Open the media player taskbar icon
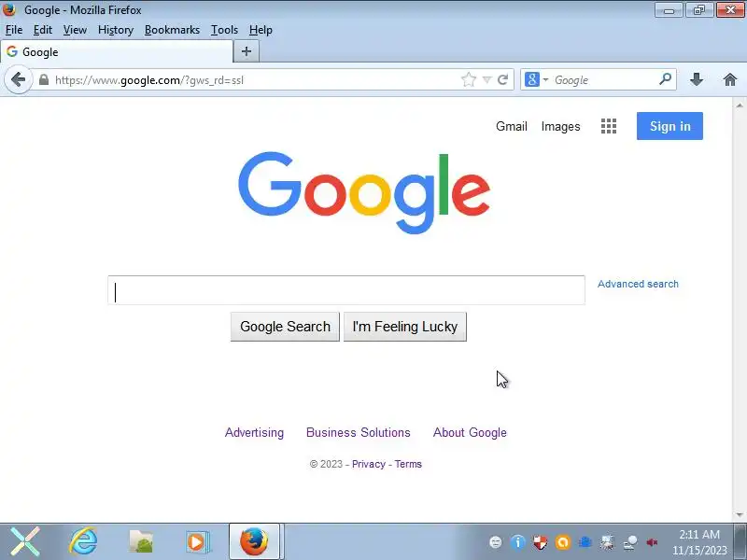This screenshot has width=747, height=560. (x=197, y=541)
